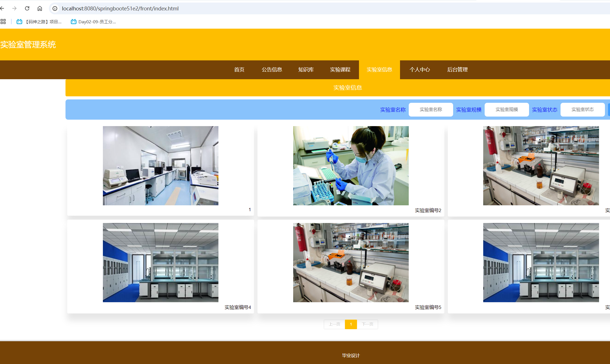Image resolution: width=610 pixels, height=364 pixels.
Task: Switch to 实验课程 in the navigation bar
Action: [x=340, y=69]
